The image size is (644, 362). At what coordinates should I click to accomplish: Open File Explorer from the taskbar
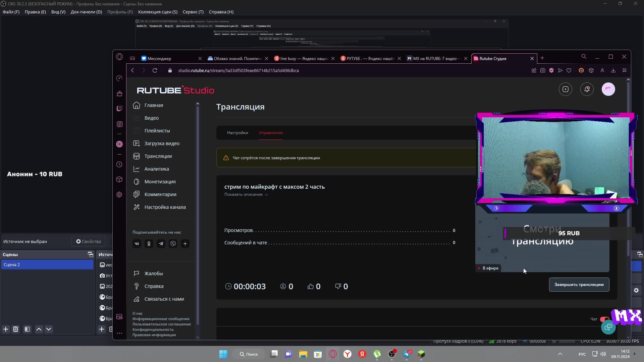click(303, 354)
